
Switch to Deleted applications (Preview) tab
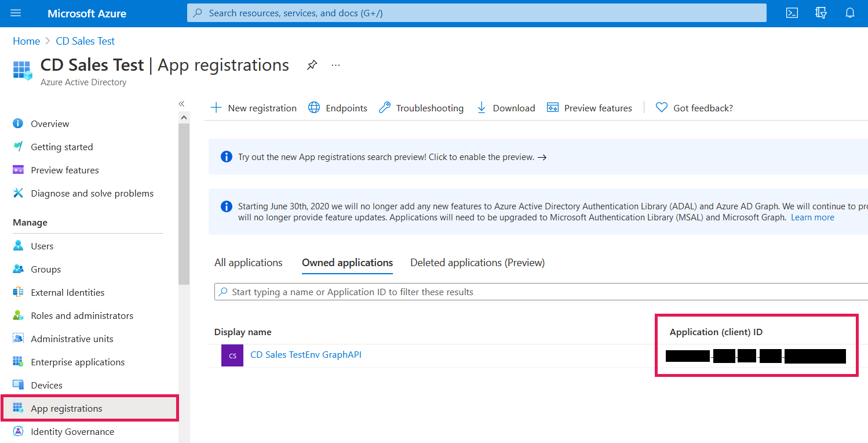(x=477, y=263)
